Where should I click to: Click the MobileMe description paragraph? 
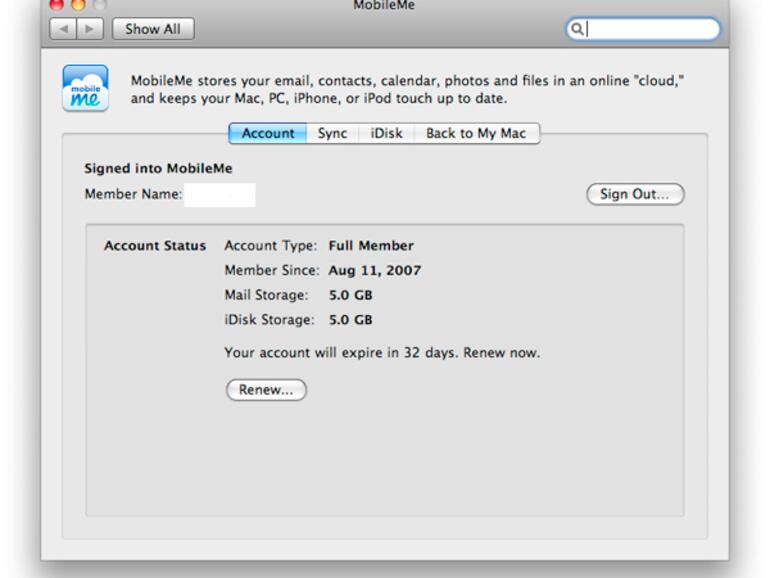407,89
